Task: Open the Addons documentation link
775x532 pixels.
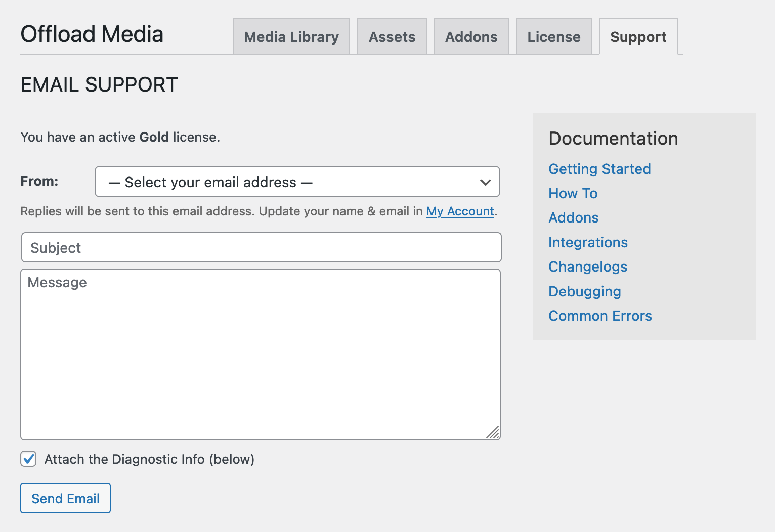Action: click(574, 217)
